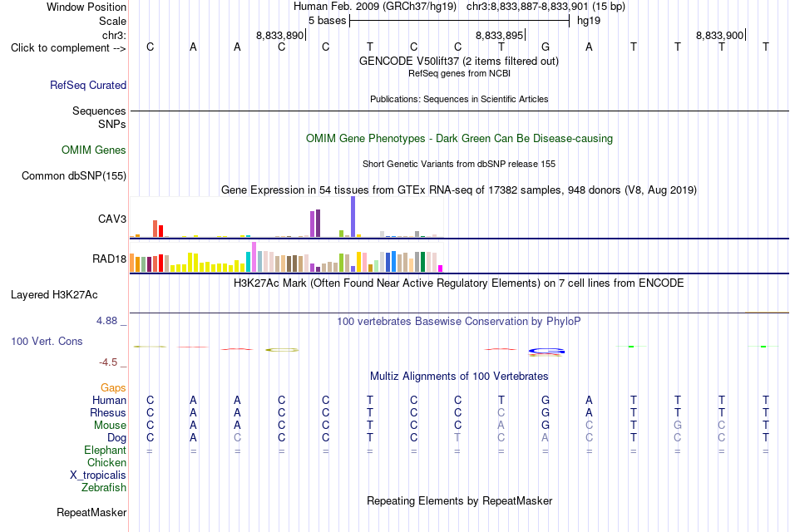The height and width of the screenshot is (532, 790).
Task: Click the light T base in the Dog row
Action: tap(457, 438)
